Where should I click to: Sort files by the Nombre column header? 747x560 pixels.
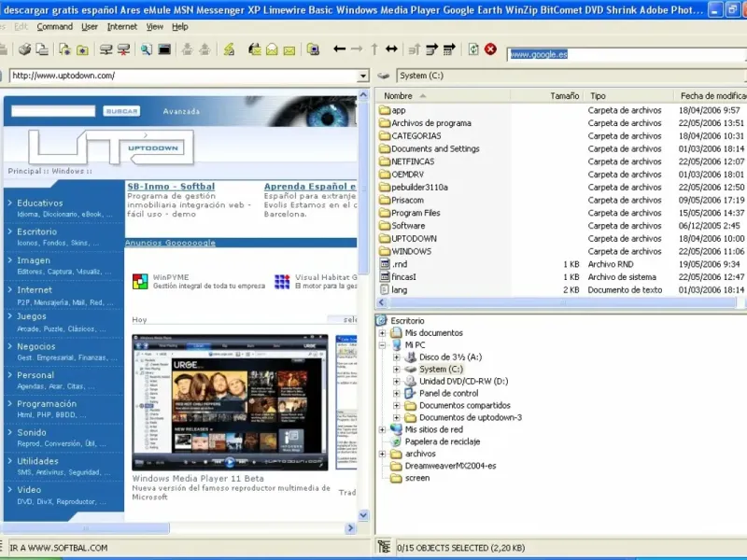click(443, 96)
